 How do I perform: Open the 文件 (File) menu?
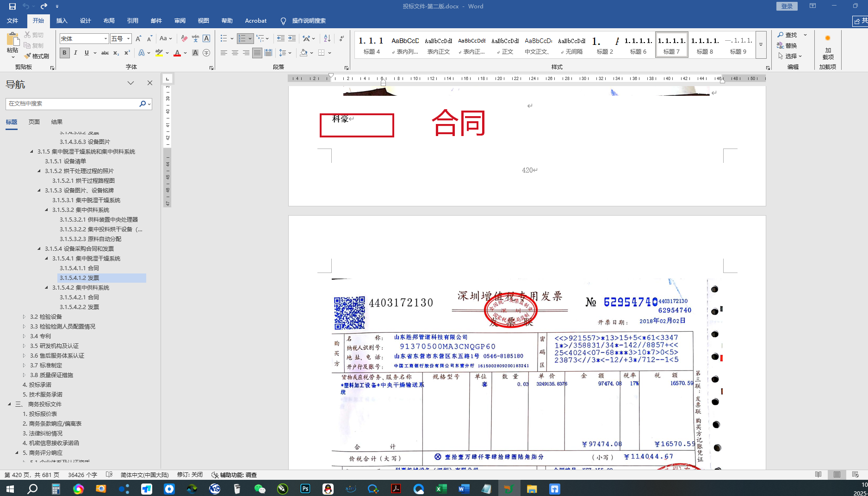coord(12,21)
